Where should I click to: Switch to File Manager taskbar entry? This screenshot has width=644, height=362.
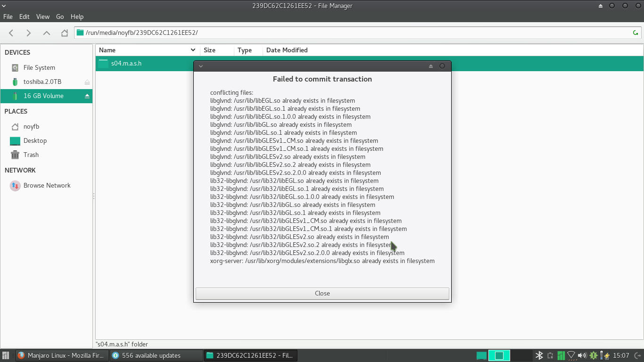251,355
